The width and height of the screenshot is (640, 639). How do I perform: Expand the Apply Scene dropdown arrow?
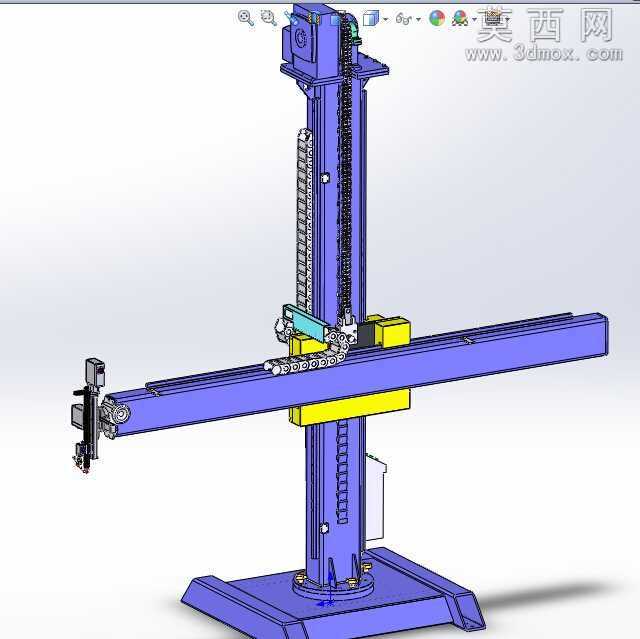pos(474,19)
